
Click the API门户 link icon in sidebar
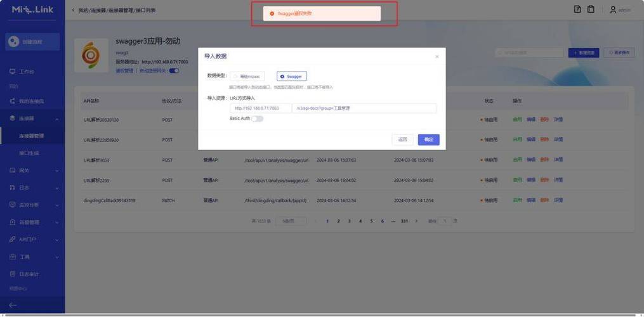point(12,240)
